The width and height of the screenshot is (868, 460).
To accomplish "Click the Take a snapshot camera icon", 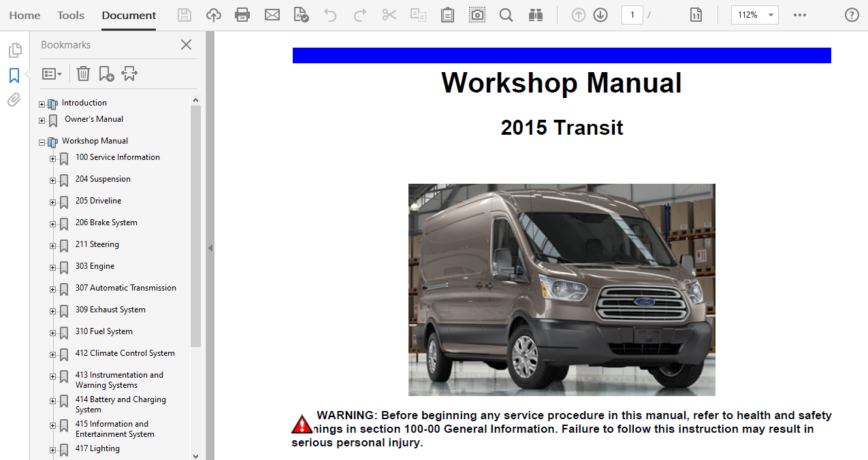I will (477, 15).
